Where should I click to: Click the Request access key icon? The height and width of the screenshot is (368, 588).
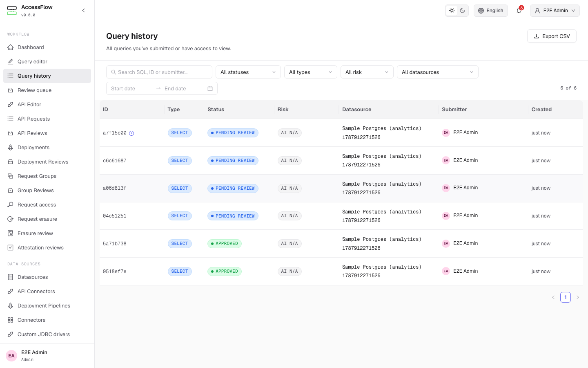tap(11, 205)
